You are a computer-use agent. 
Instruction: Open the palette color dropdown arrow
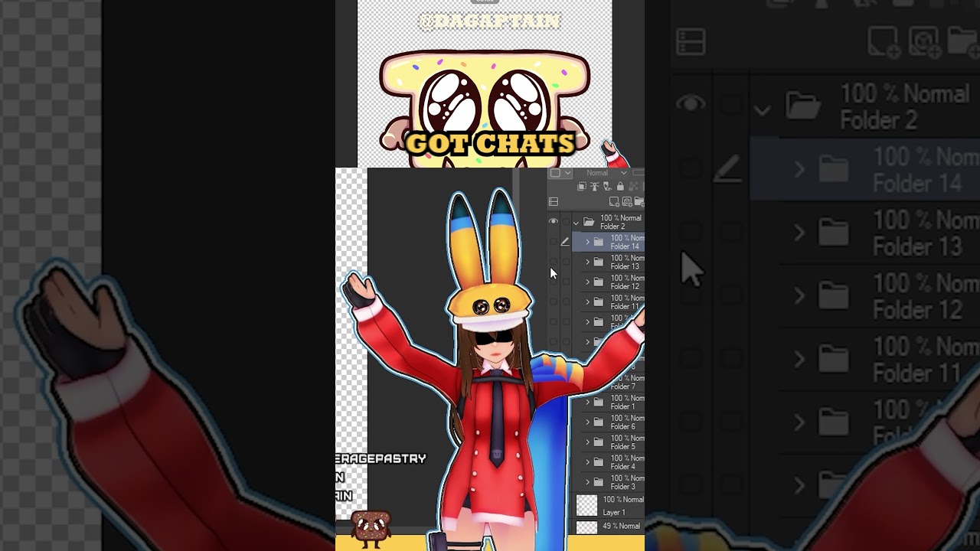[x=567, y=173]
